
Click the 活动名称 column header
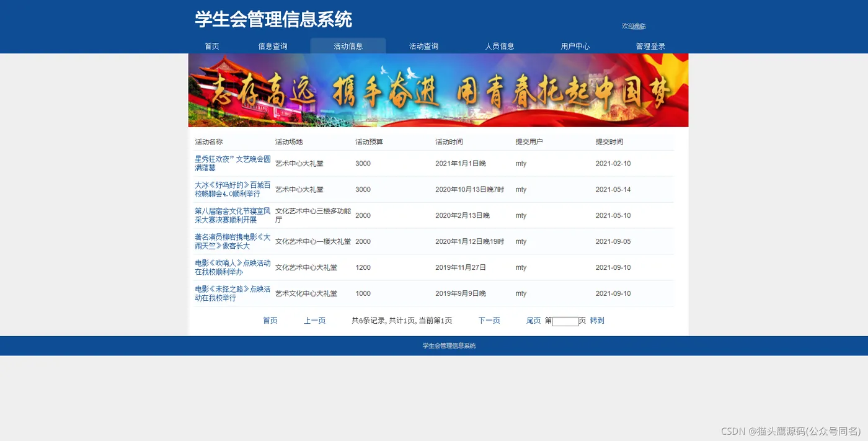tap(209, 142)
